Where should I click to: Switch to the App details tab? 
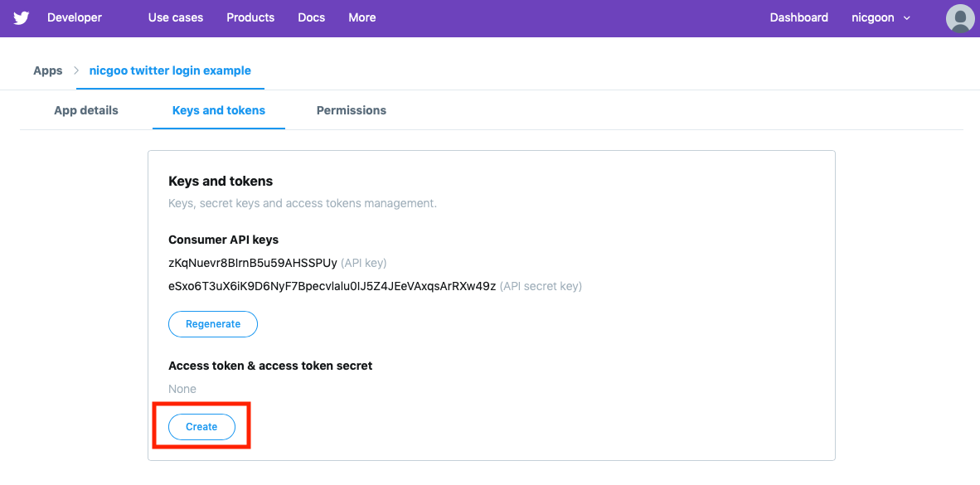tap(86, 110)
